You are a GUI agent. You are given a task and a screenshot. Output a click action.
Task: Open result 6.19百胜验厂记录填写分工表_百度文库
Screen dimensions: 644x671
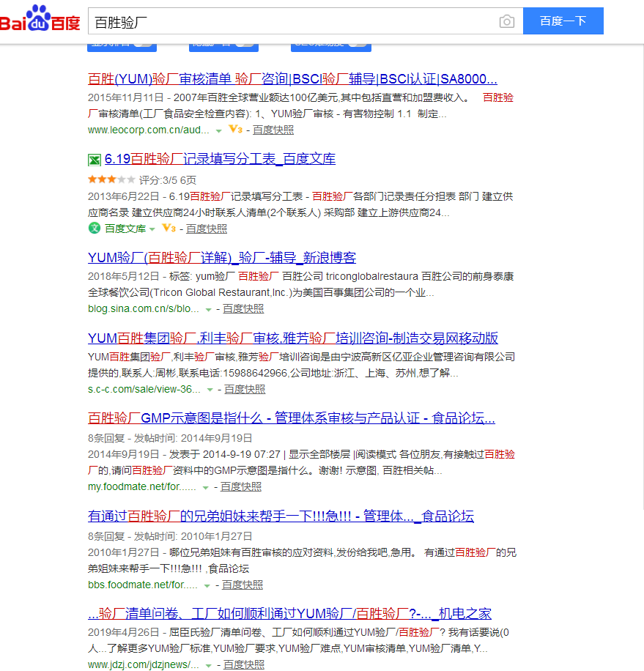(220, 159)
